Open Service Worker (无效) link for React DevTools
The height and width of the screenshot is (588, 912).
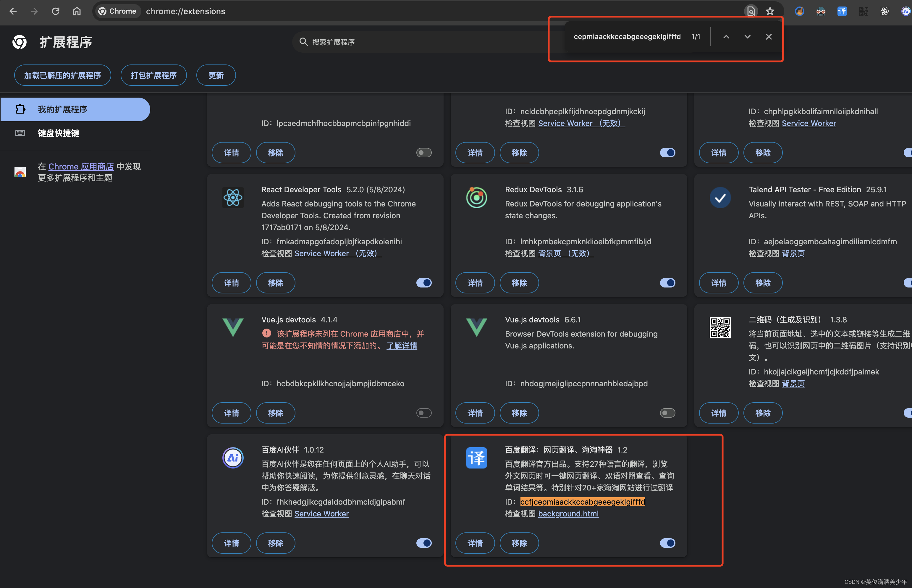[338, 253]
